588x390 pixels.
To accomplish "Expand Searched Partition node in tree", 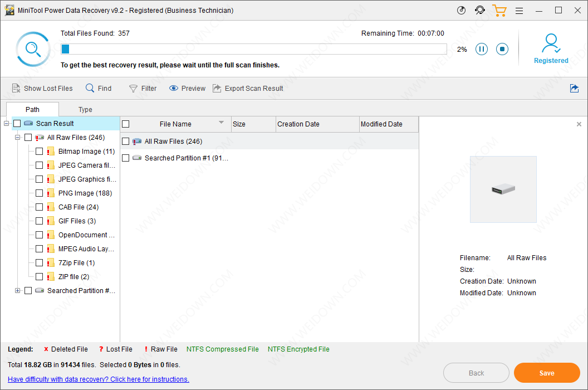I will (17, 290).
